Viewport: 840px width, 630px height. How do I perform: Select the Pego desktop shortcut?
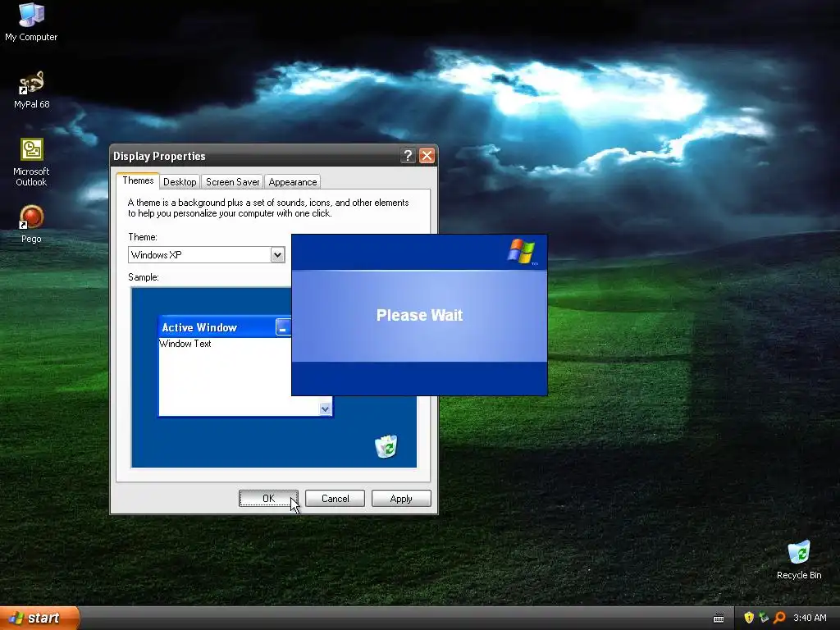(x=31, y=224)
